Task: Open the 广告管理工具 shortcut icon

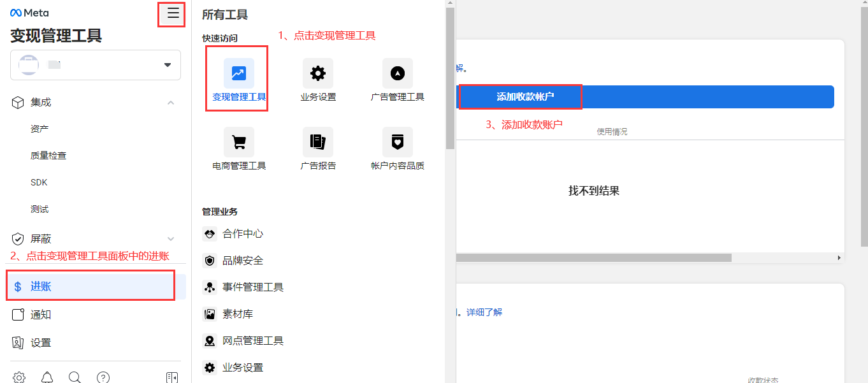Action: pyautogui.click(x=398, y=73)
